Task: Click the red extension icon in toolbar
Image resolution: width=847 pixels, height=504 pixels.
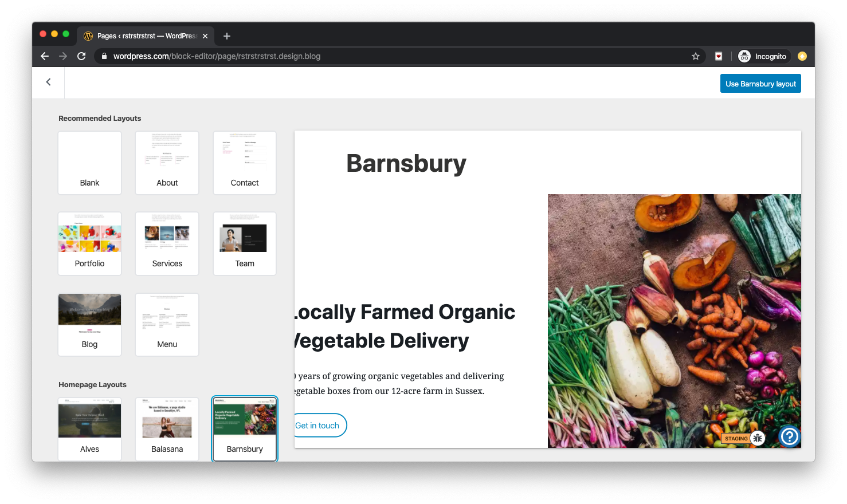Action: [x=719, y=56]
